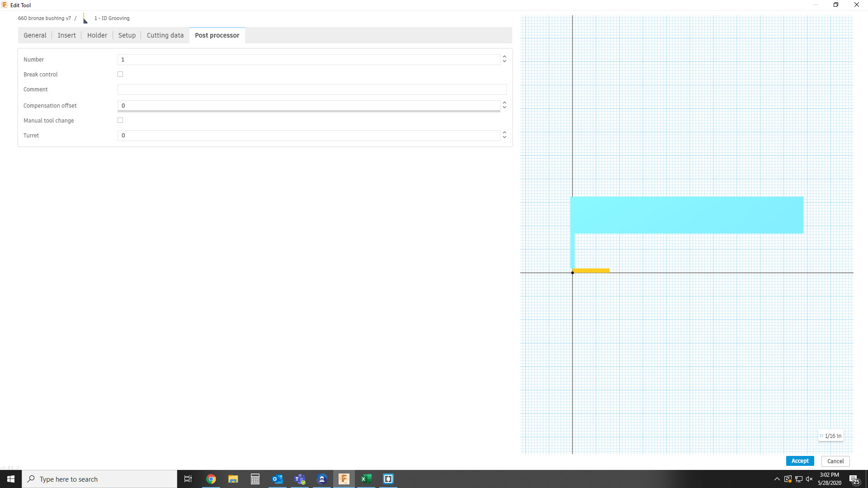Toggle the 1/16 in grid scale checkbox

(x=821, y=436)
